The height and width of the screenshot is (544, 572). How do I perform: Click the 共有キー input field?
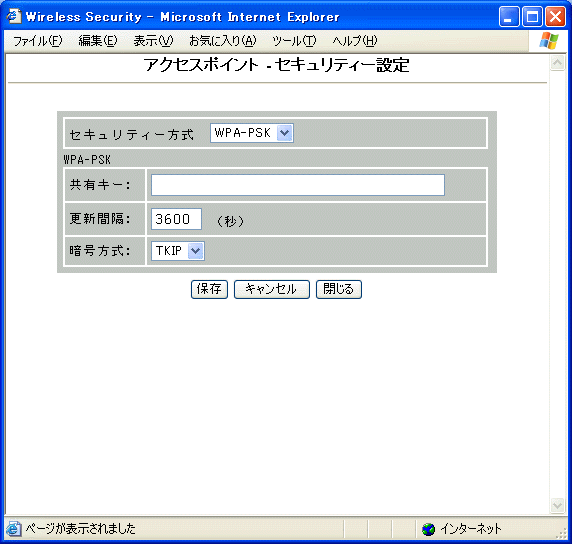click(298, 185)
